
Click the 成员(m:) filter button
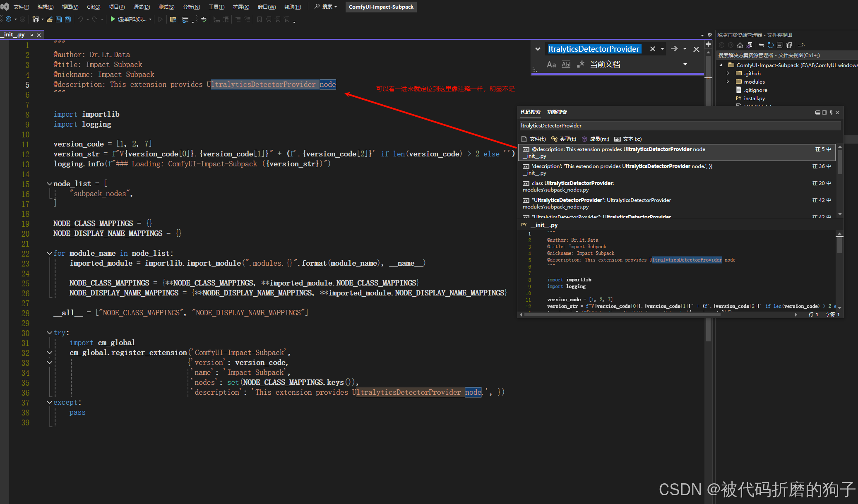[596, 139]
